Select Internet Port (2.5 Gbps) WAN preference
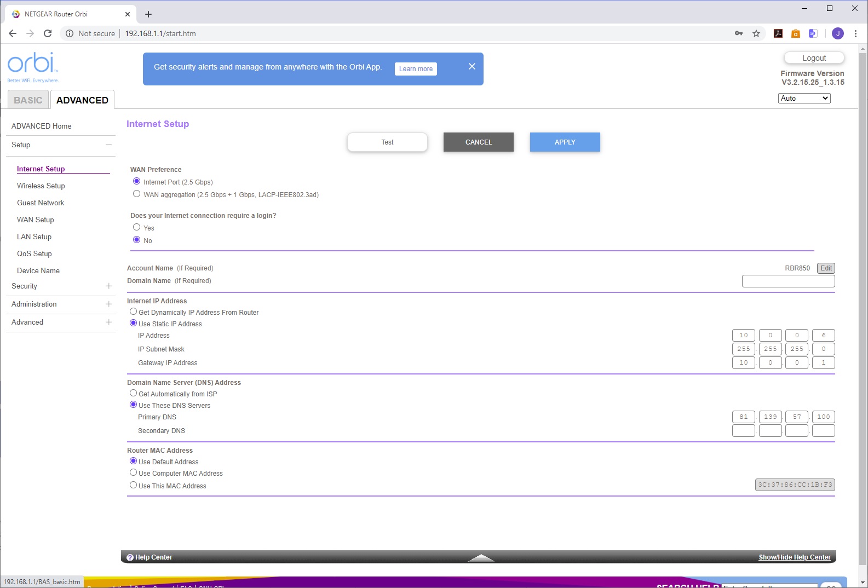Image resolution: width=868 pixels, height=588 pixels. 137,181
